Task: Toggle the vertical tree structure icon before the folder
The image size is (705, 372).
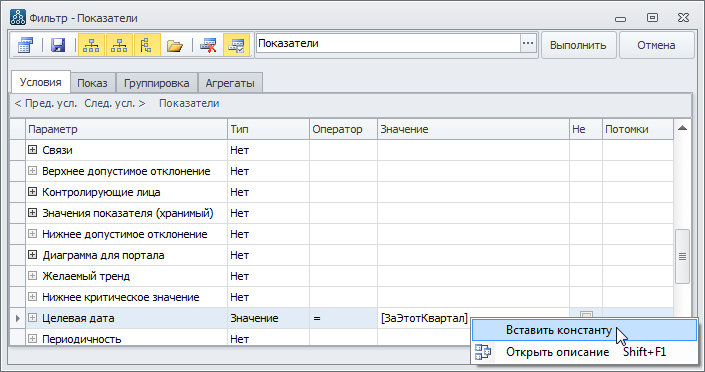Action: tap(147, 45)
